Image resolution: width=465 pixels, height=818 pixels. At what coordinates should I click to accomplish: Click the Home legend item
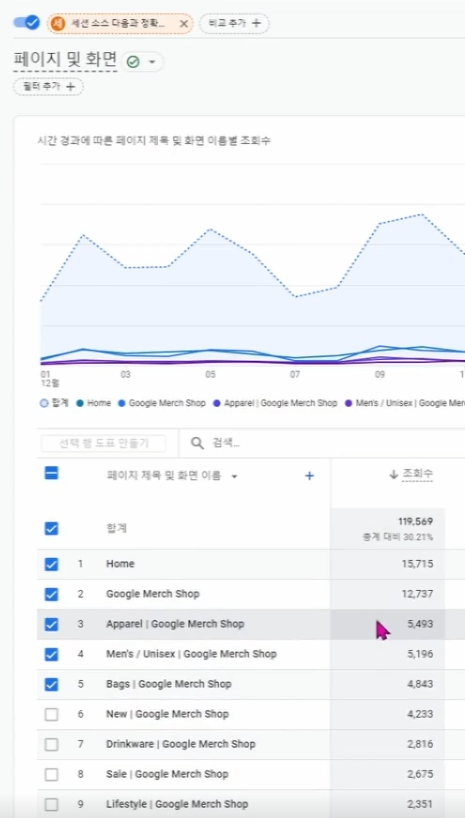[93, 403]
